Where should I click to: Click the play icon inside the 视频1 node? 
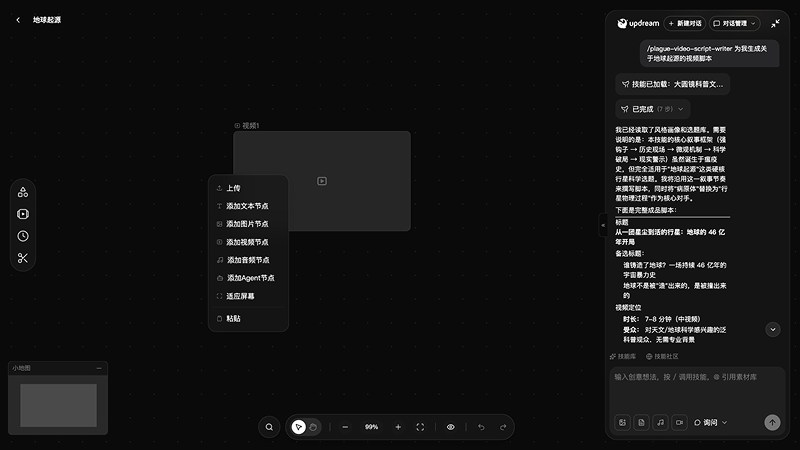point(322,181)
